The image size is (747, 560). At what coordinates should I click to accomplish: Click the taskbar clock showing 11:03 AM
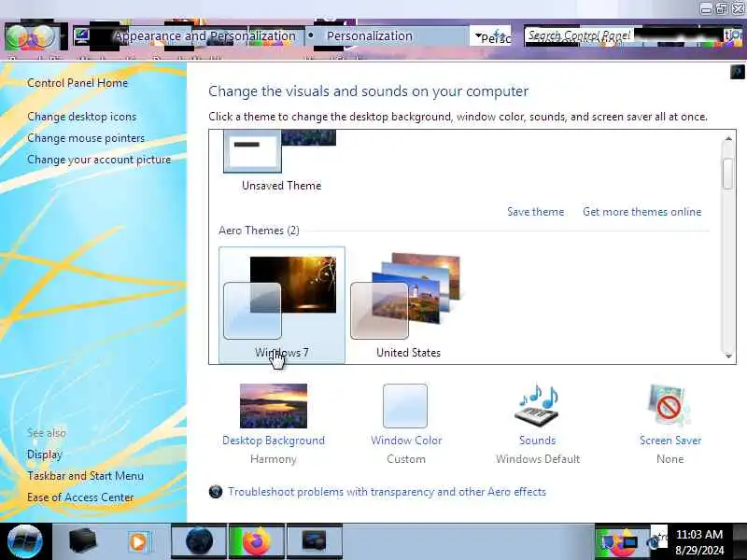click(699, 542)
